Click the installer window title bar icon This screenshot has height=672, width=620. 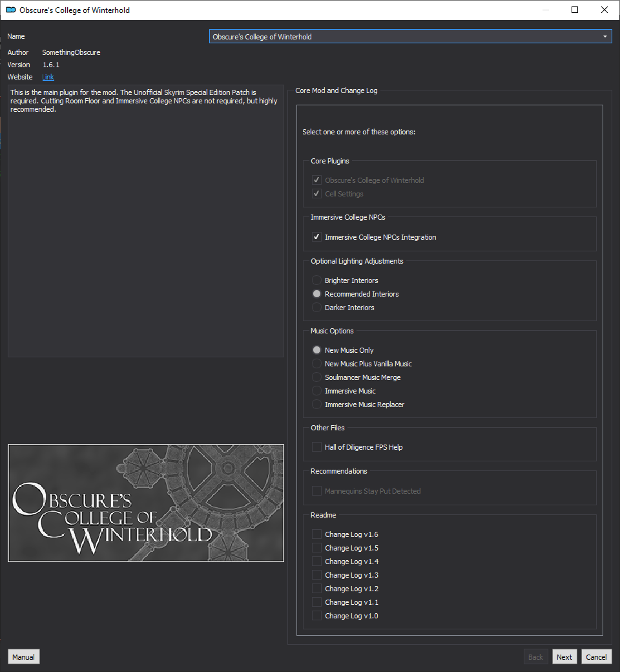click(x=11, y=10)
